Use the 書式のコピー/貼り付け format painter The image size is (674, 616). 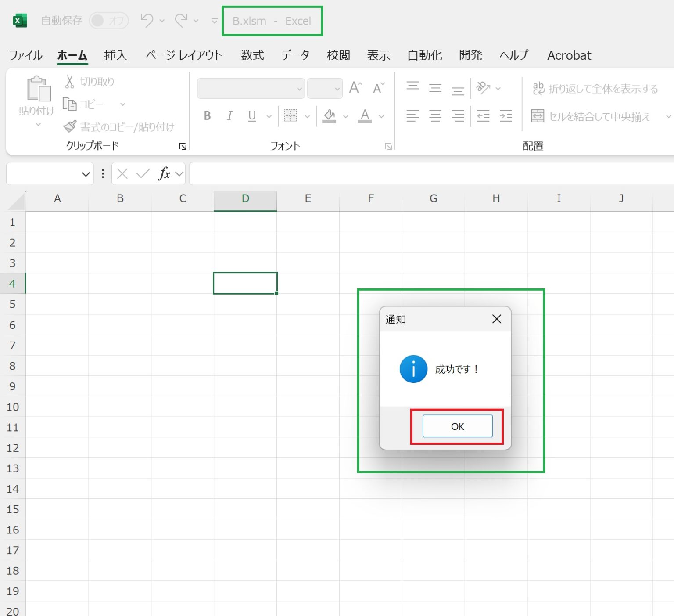click(x=70, y=126)
